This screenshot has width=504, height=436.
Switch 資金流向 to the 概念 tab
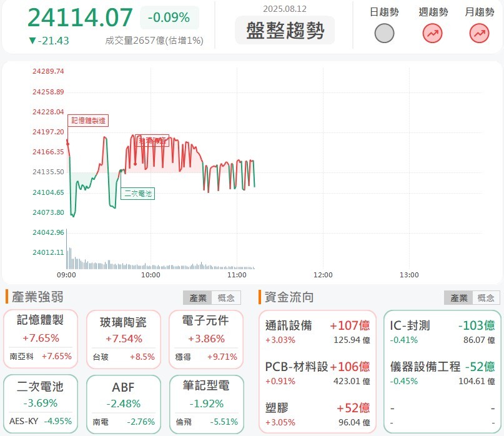point(486,298)
